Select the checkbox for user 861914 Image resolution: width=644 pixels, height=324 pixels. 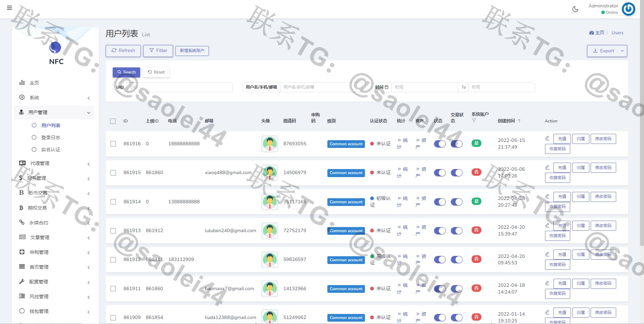pyautogui.click(x=113, y=202)
